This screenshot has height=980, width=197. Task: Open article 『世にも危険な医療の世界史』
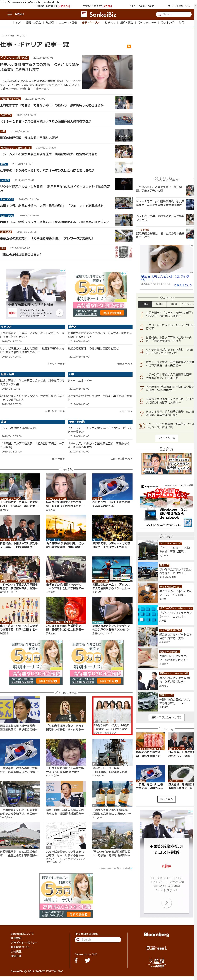coord(21,255)
